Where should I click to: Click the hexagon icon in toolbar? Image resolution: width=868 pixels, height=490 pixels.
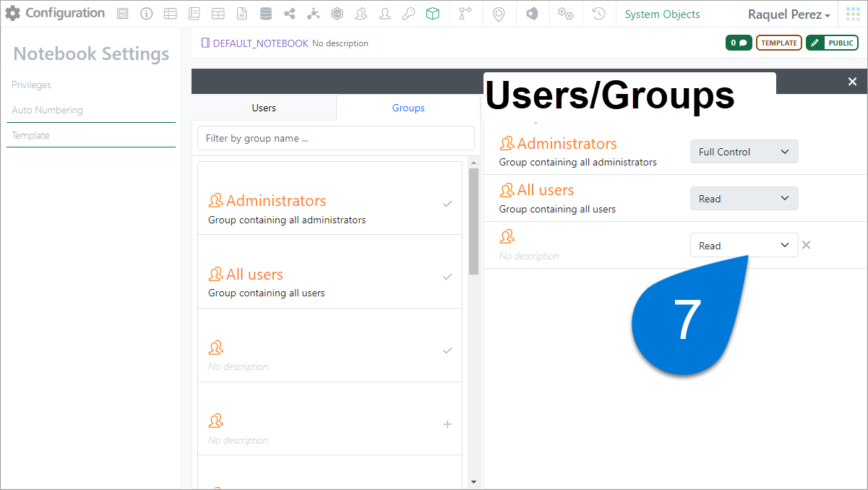(337, 14)
